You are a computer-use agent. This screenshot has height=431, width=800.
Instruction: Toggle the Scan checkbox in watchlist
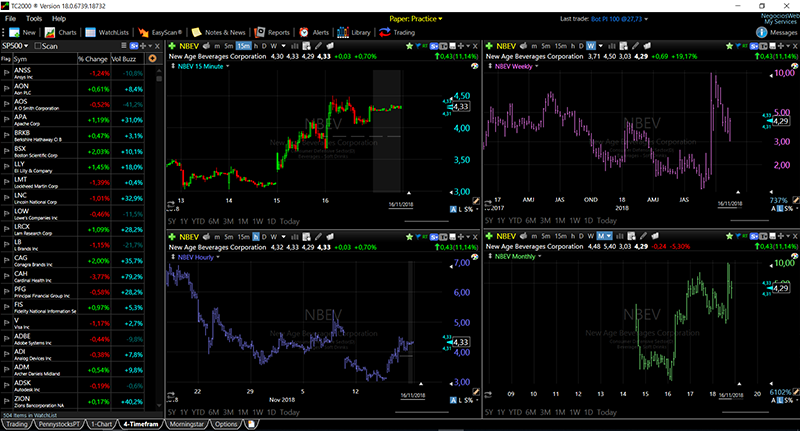tap(37, 46)
